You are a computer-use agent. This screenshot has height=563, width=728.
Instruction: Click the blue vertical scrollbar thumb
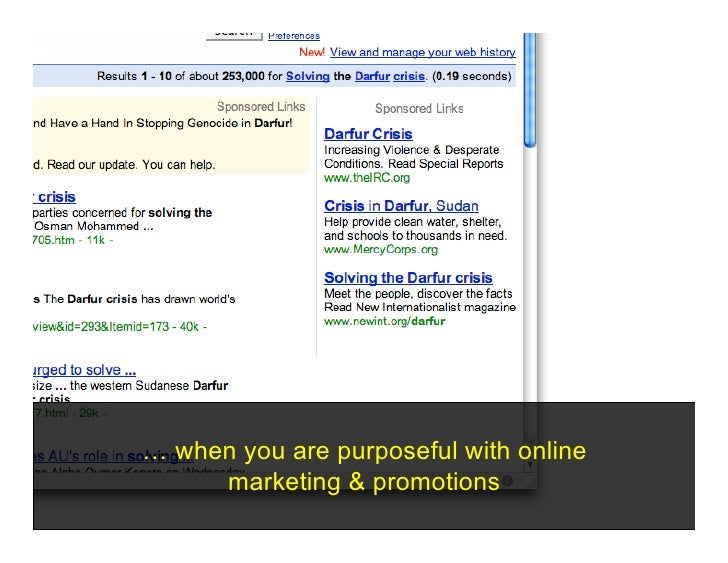pyautogui.click(x=530, y=91)
